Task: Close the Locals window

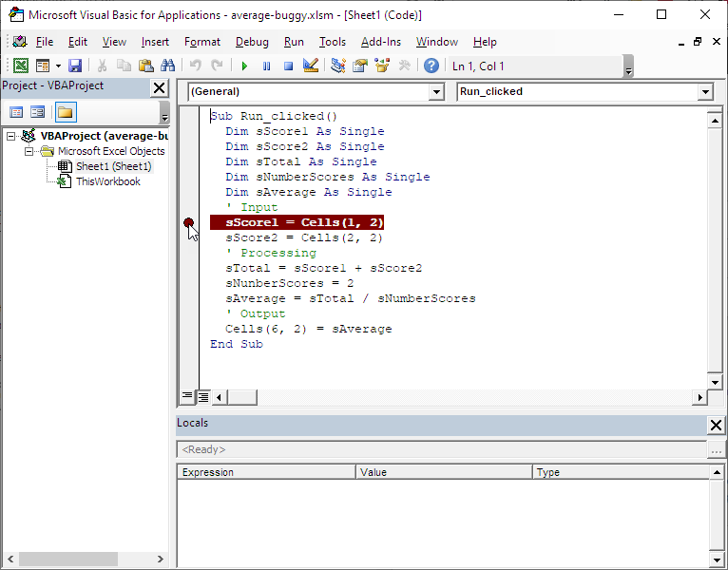Action: (716, 425)
